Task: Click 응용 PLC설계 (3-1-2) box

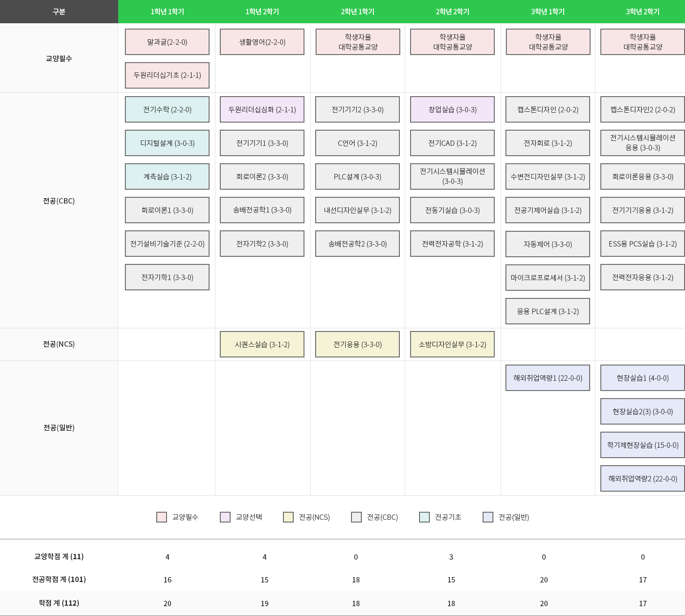Action: 548,311
